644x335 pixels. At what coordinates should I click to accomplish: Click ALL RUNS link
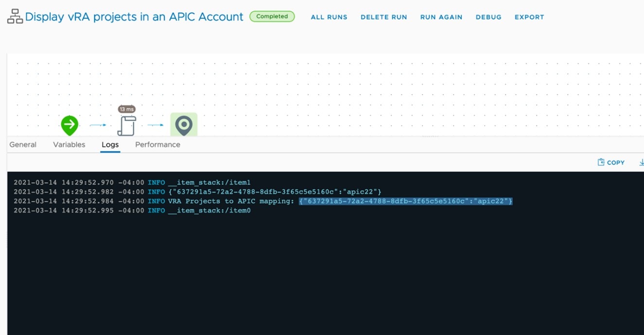329,17
